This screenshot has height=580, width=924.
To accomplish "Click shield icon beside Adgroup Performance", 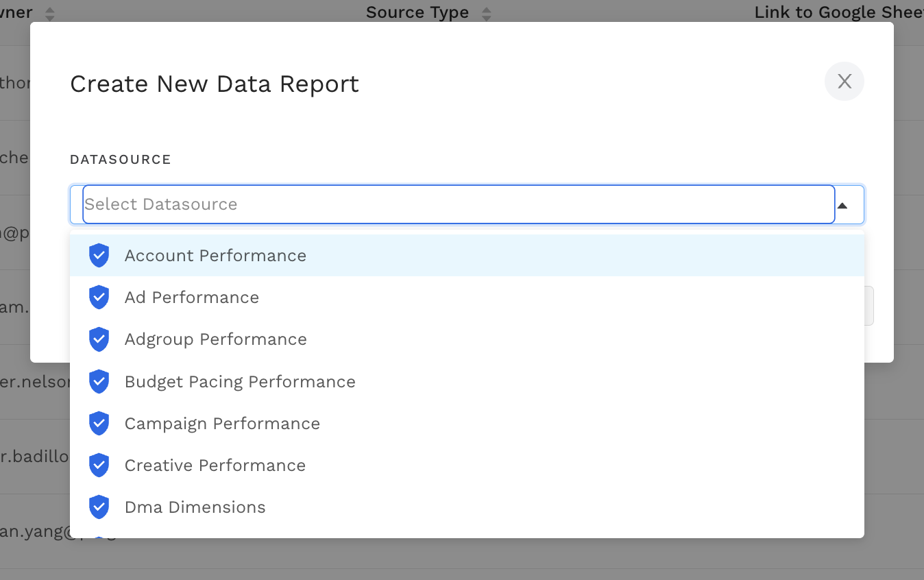I will click(99, 339).
